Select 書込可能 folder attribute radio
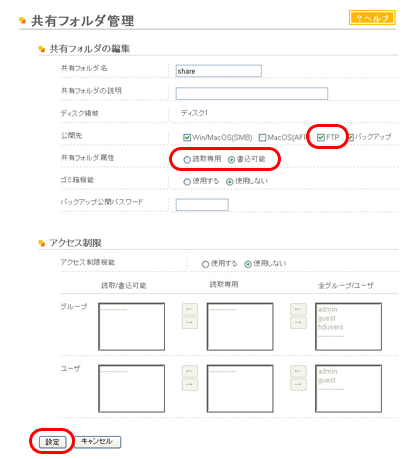The image size is (413, 459). [231, 160]
